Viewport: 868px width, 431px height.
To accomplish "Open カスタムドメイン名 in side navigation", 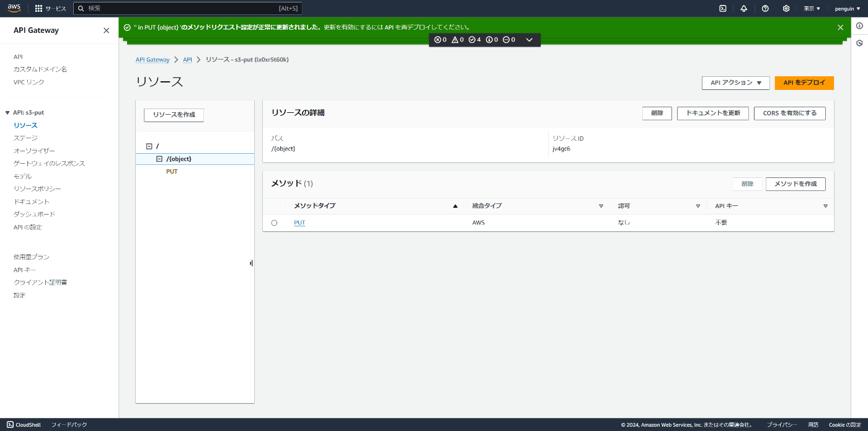I will pos(40,69).
